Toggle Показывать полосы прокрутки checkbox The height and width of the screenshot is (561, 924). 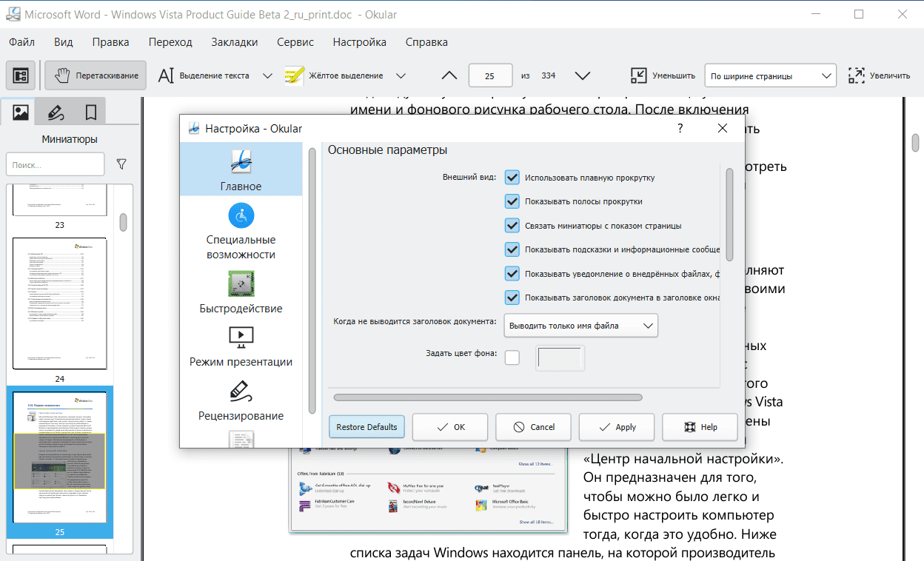tap(512, 201)
